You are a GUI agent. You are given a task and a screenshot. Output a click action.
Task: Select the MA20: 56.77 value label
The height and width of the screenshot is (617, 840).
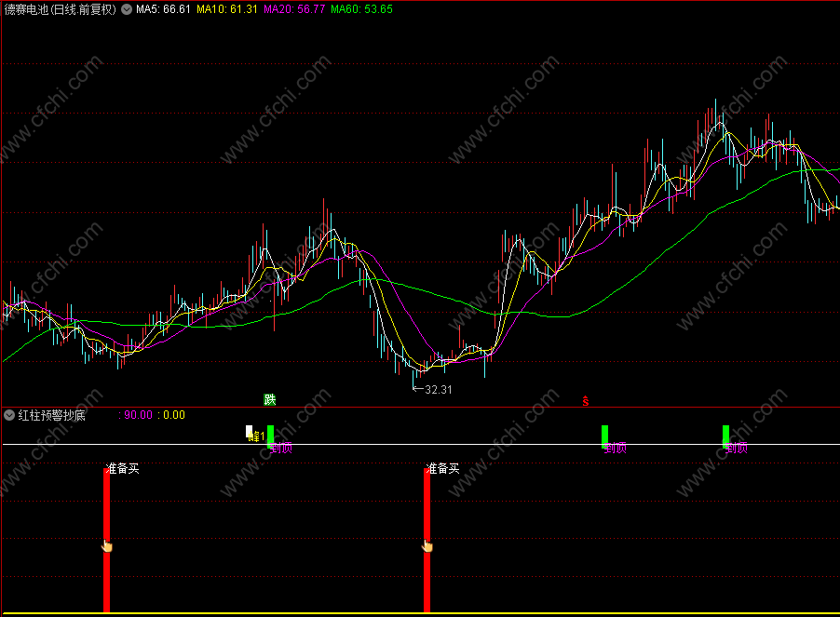tap(294, 9)
